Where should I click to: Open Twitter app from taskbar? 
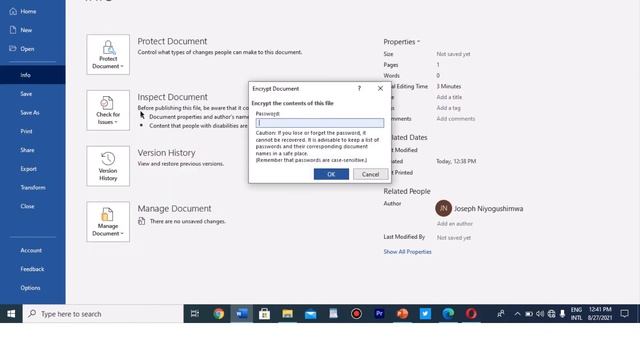point(425,313)
